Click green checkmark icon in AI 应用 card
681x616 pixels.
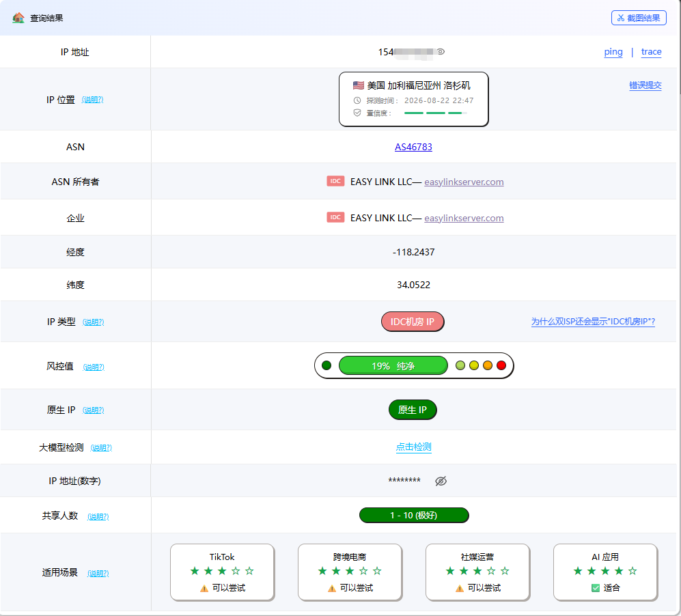coord(596,588)
